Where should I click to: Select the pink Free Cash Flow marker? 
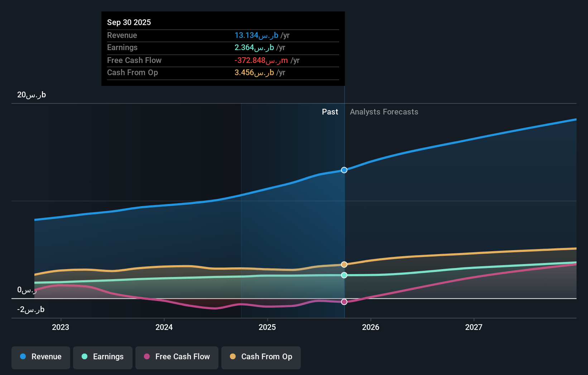click(x=344, y=302)
